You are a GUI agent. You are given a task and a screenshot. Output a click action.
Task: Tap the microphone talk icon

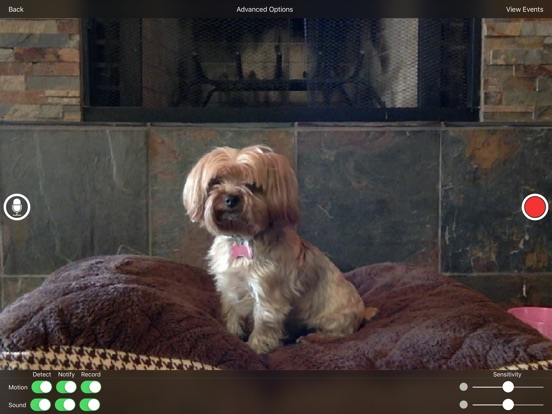click(x=17, y=207)
